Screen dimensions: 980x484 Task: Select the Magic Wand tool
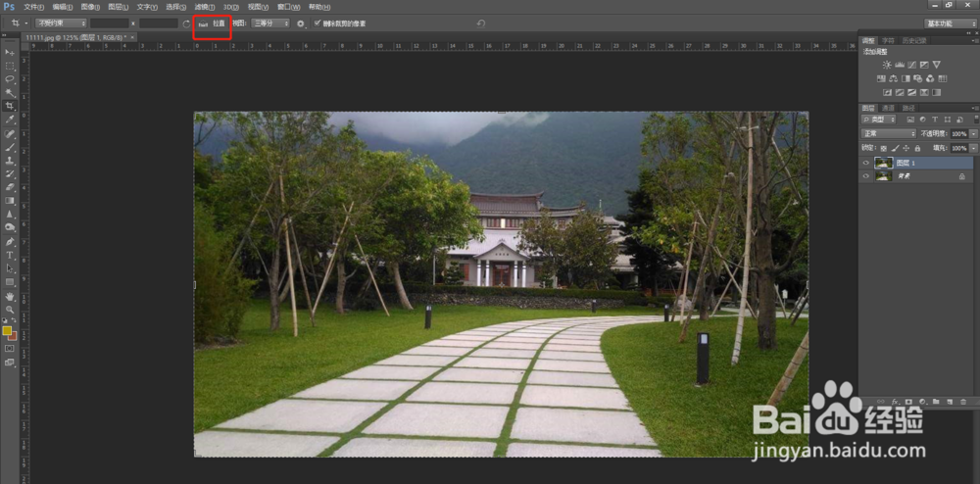(10, 93)
